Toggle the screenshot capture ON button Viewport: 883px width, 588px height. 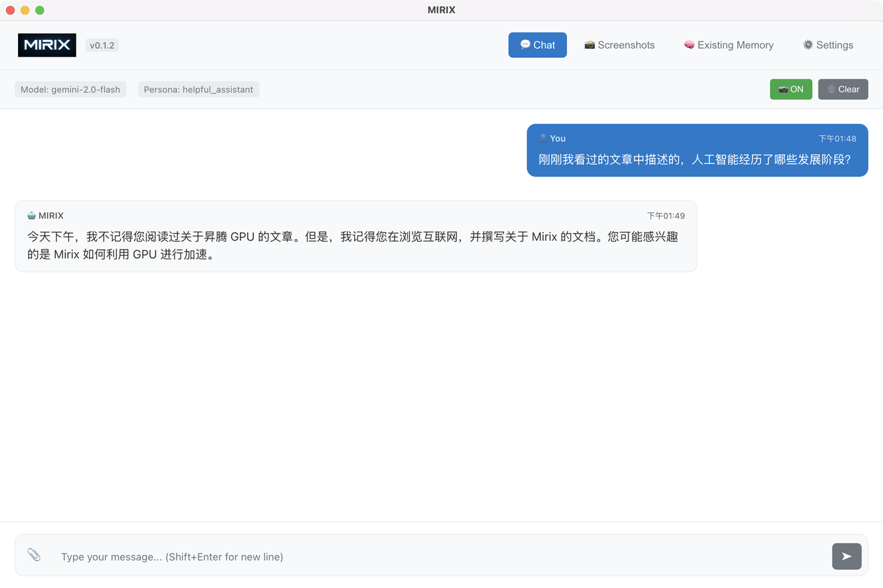(x=791, y=89)
